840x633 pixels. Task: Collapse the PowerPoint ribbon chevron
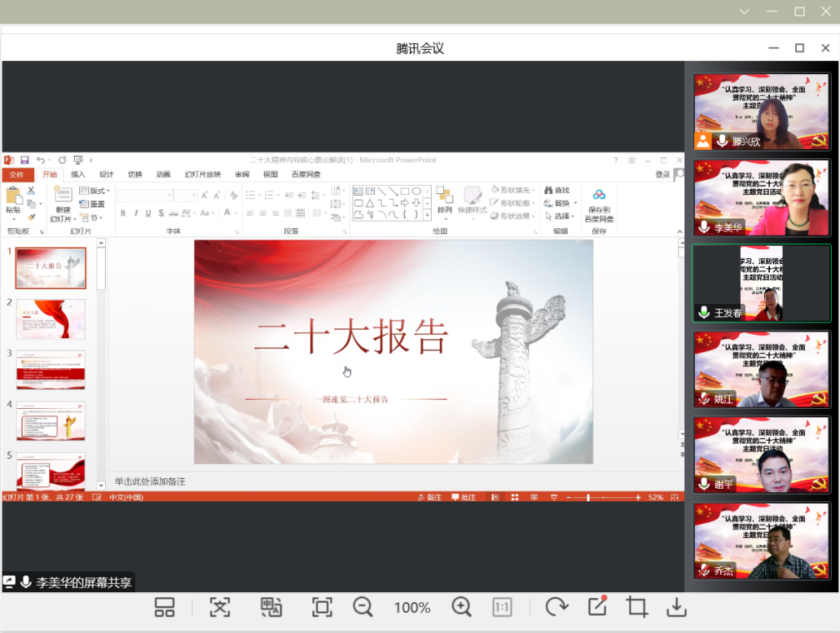click(679, 232)
